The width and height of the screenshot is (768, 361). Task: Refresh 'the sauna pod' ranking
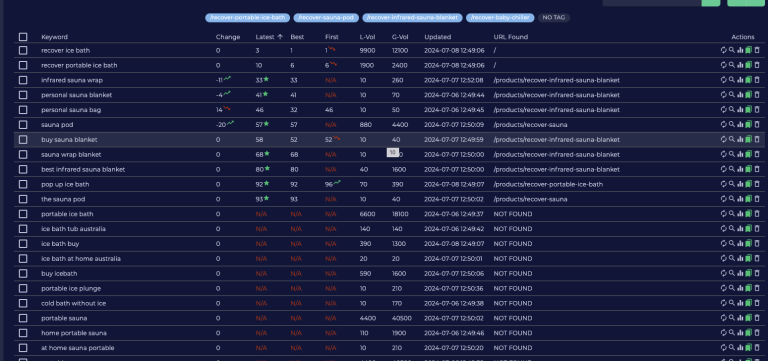(x=723, y=199)
